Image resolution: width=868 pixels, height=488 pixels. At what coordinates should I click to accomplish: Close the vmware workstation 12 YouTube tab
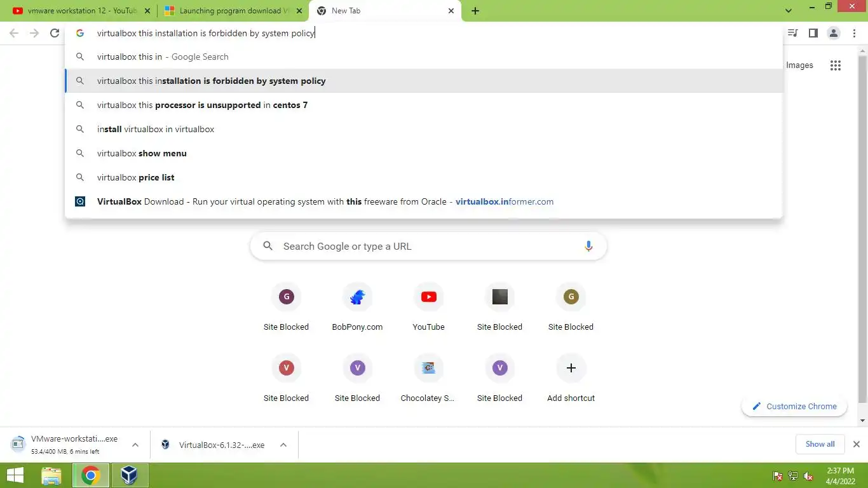pyautogui.click(x=147, y=11)
